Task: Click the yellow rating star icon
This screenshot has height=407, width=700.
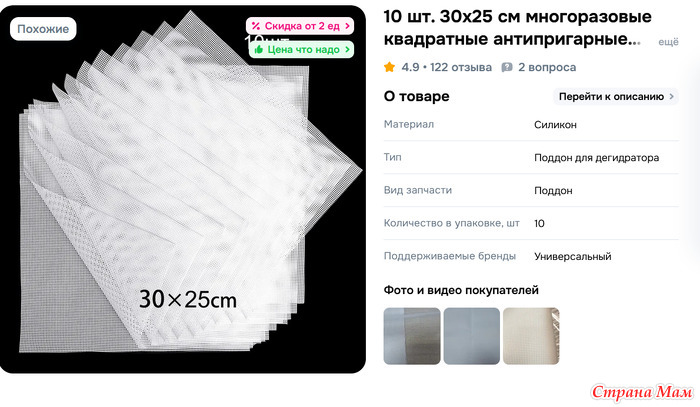Action: [389, 67]
